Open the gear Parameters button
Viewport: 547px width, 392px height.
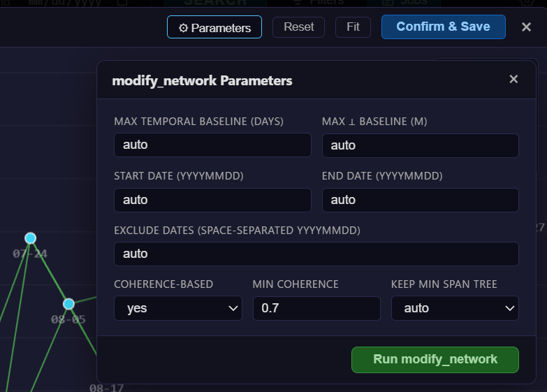point(214,27)
